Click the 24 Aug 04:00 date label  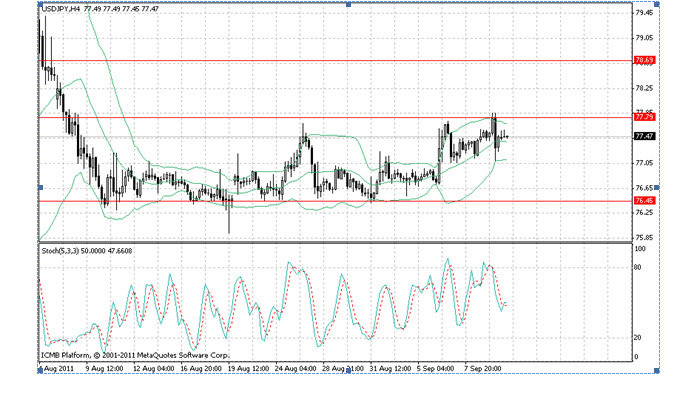[x=296, y=369]
